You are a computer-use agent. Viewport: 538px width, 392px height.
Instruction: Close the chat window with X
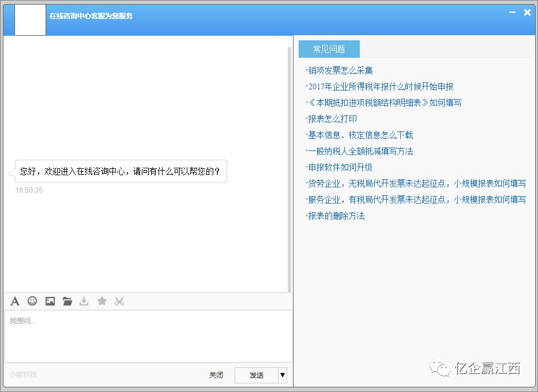[528, 12]
